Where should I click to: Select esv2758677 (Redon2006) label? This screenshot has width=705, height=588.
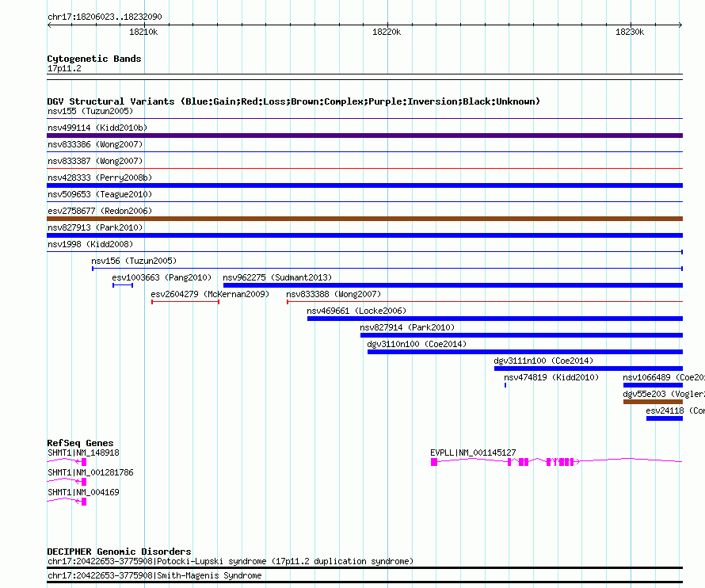100,211
